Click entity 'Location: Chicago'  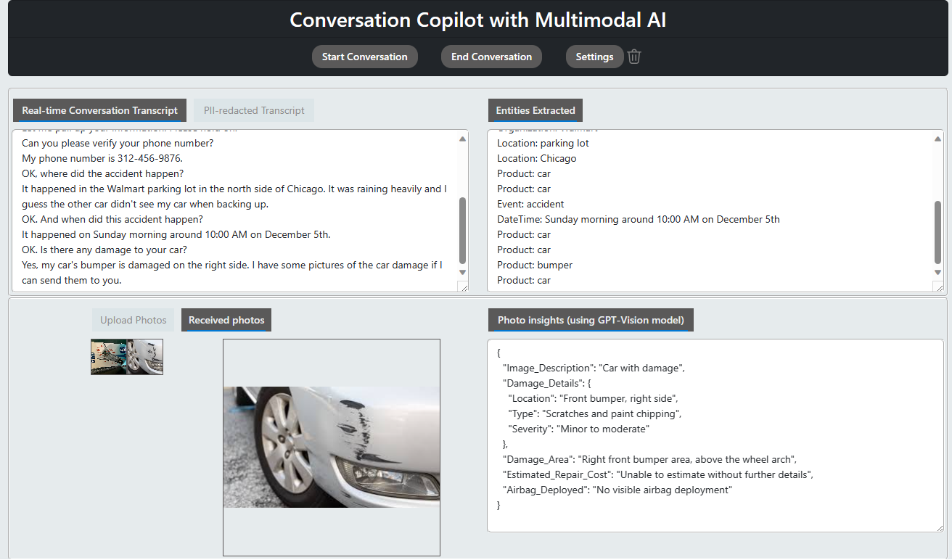(537, 158)
